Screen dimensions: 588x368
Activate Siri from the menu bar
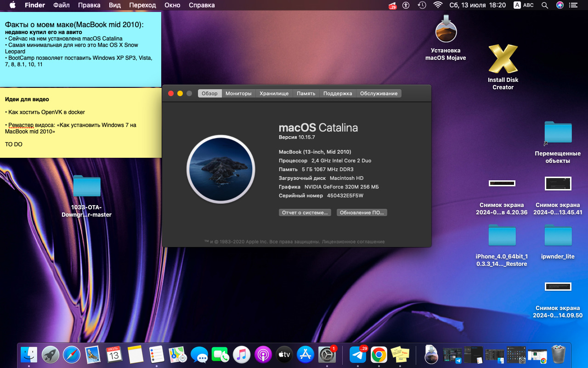560,5
